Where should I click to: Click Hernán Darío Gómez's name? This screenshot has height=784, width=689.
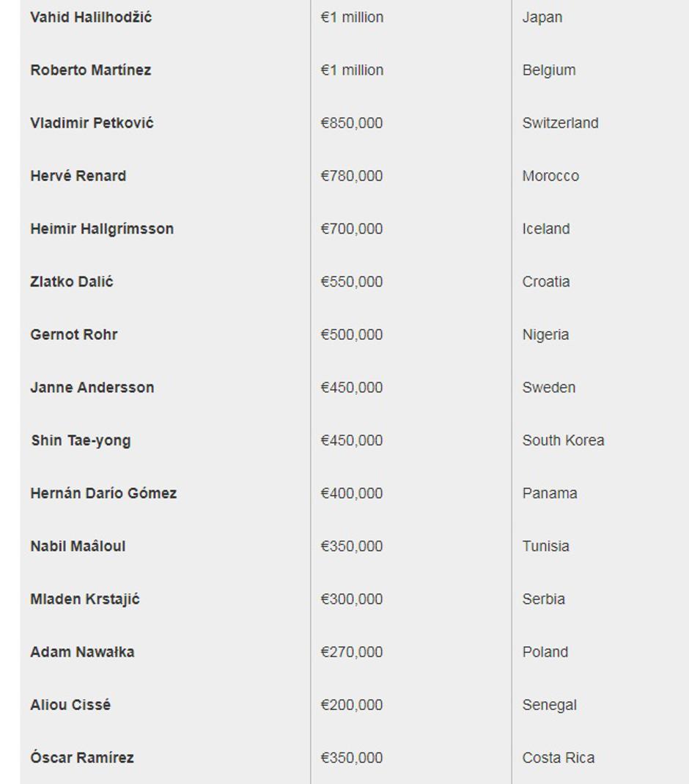pos(103,493)
